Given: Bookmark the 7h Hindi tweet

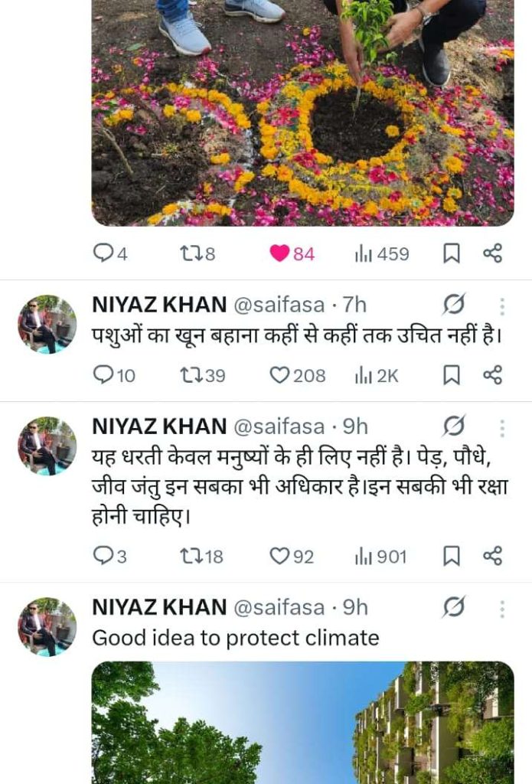Looking at the screenshot, I should click(452, 375).
